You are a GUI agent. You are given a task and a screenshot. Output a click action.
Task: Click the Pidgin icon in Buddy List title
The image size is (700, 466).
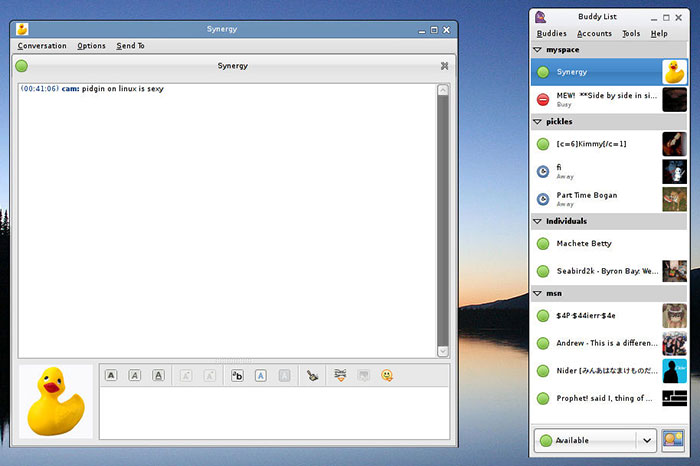point(541,17)
